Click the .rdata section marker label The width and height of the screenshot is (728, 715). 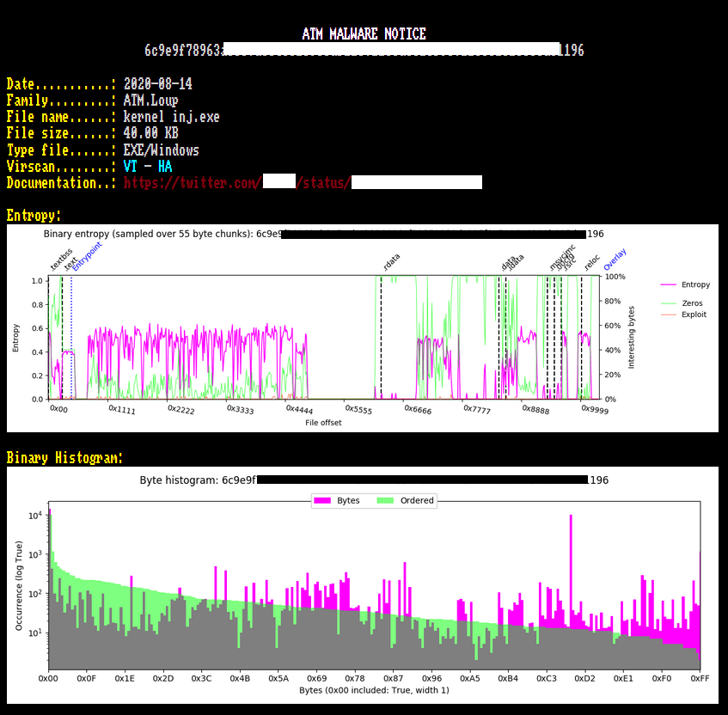392,261
